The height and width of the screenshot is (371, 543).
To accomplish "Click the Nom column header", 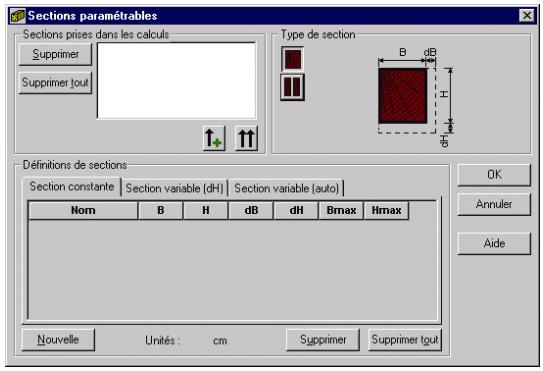I will tap(83, 210).
